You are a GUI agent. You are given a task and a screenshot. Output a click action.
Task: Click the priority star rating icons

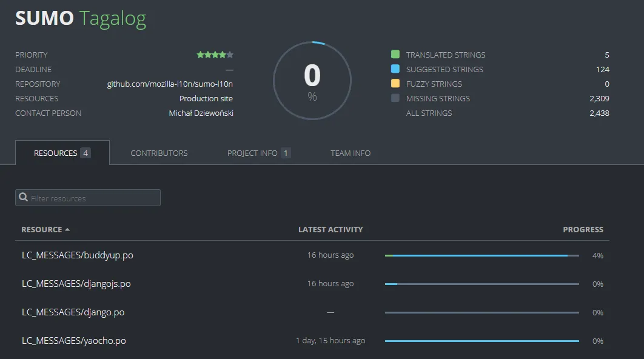(215, 55)
